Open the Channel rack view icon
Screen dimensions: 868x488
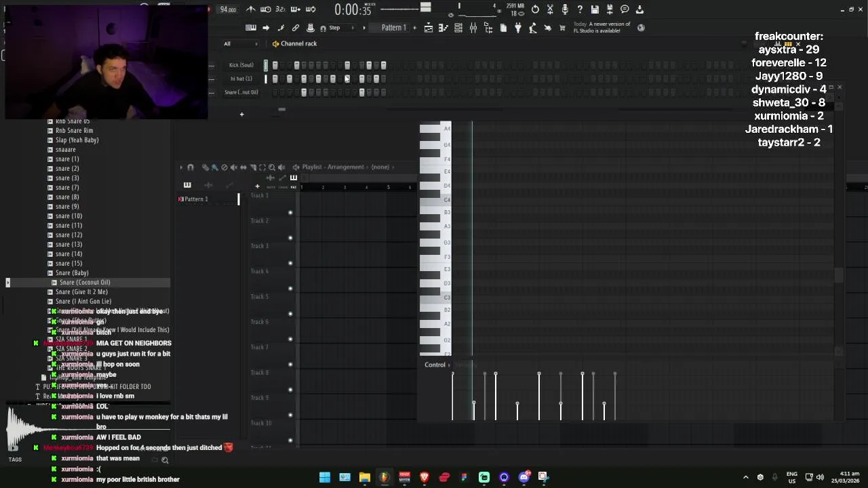[x=458, y=28]
